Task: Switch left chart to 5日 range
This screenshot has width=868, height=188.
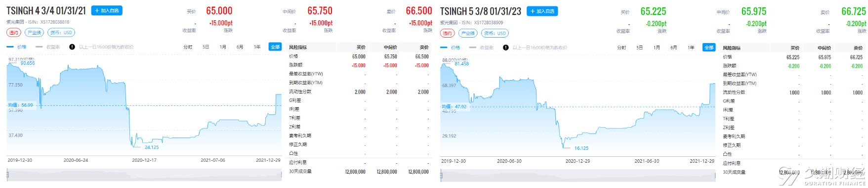Action: 206,47
